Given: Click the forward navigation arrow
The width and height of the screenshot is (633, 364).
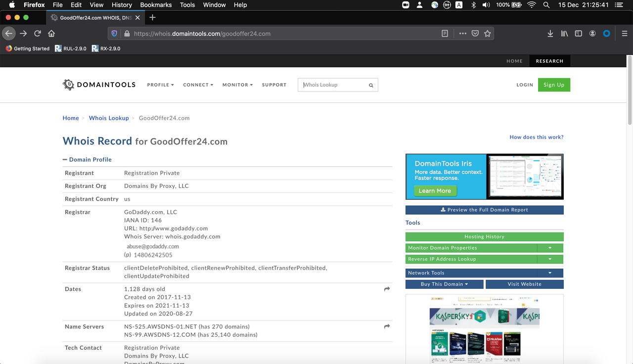Looking at the screenshot, I should coord(23,34).
